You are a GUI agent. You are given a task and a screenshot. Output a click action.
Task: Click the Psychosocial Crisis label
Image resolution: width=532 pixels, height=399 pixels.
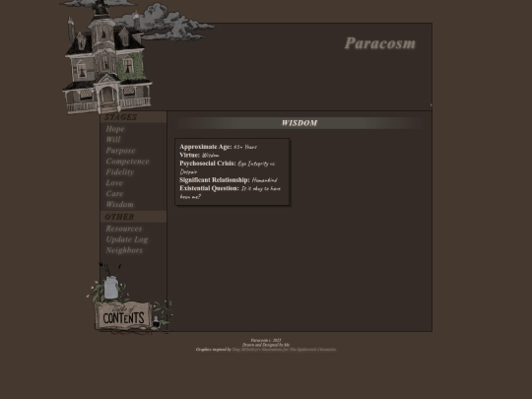tap(208, 164)
